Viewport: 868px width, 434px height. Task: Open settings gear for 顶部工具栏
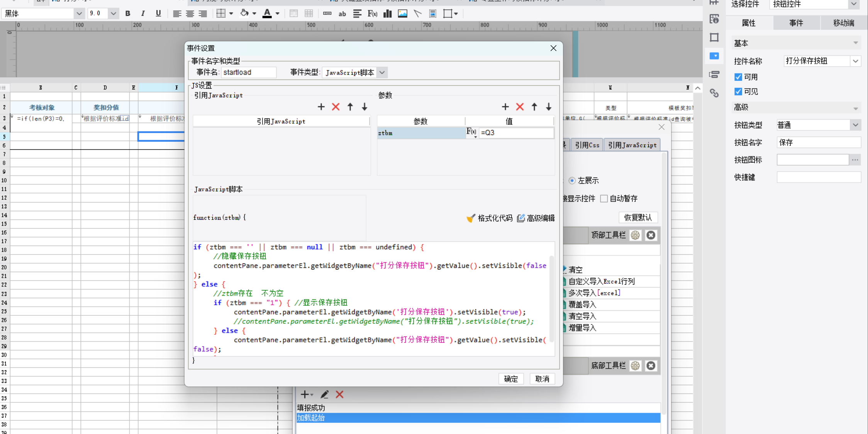coord(635,235)
